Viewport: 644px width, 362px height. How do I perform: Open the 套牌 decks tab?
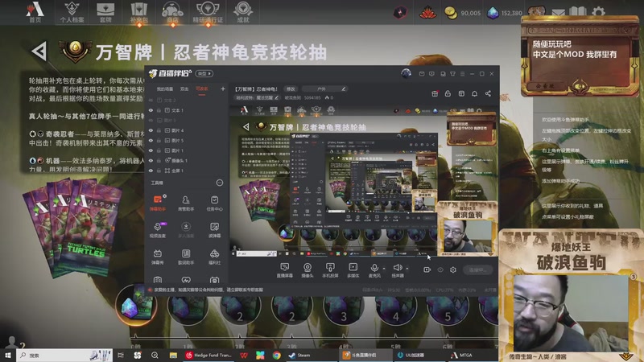click(105, 12)
